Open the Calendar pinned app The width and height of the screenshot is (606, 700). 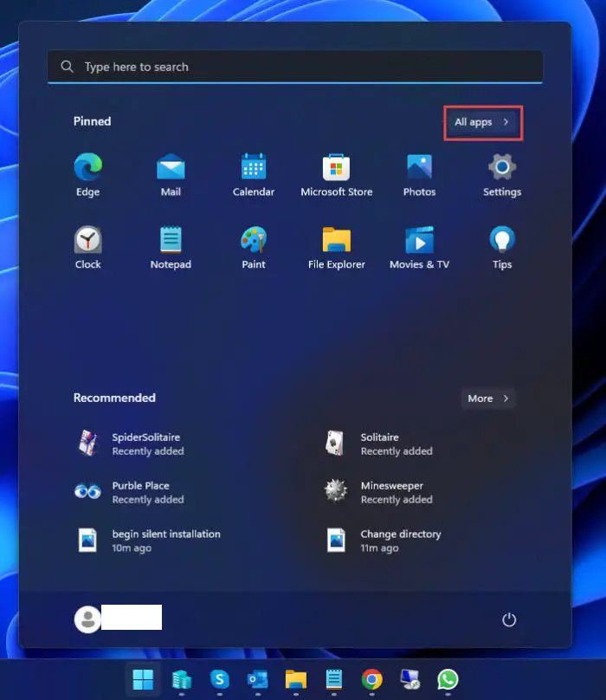click(x=254, y=174)
